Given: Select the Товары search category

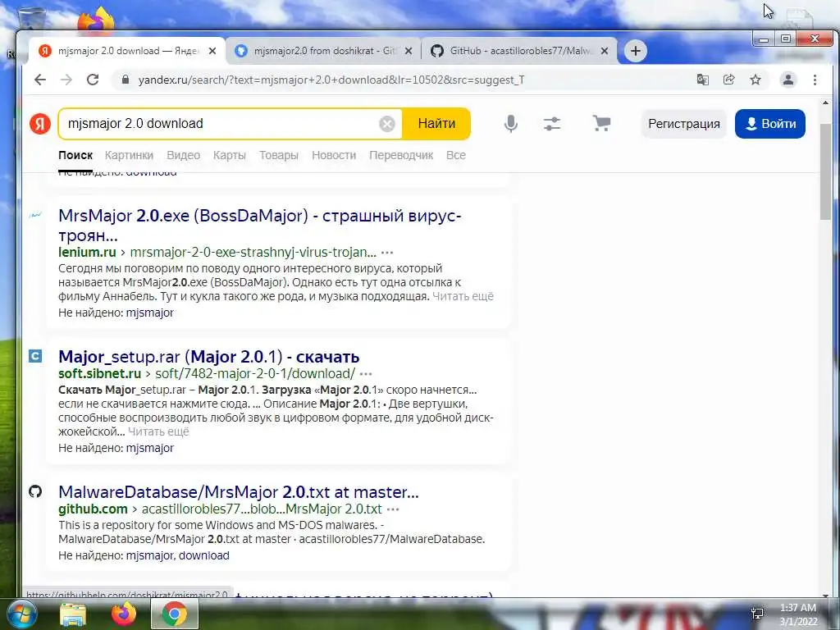Looking at the screenshot, I should click(x=279, y=155).
